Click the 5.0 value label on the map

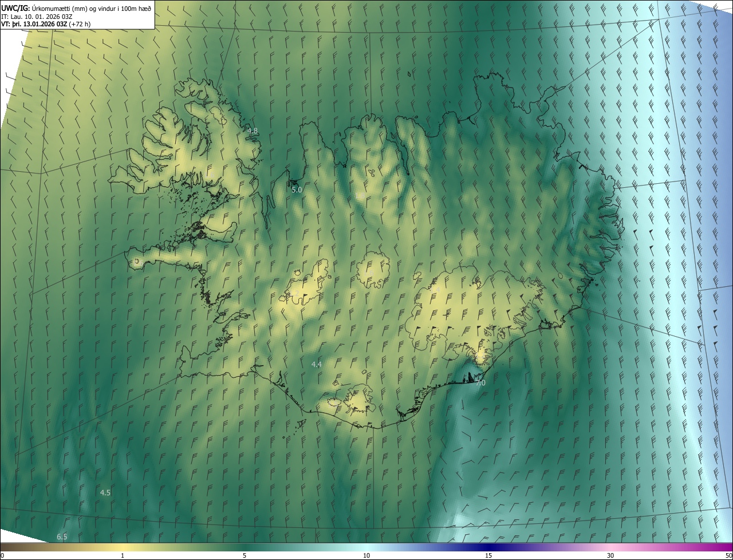coord(297,190)
